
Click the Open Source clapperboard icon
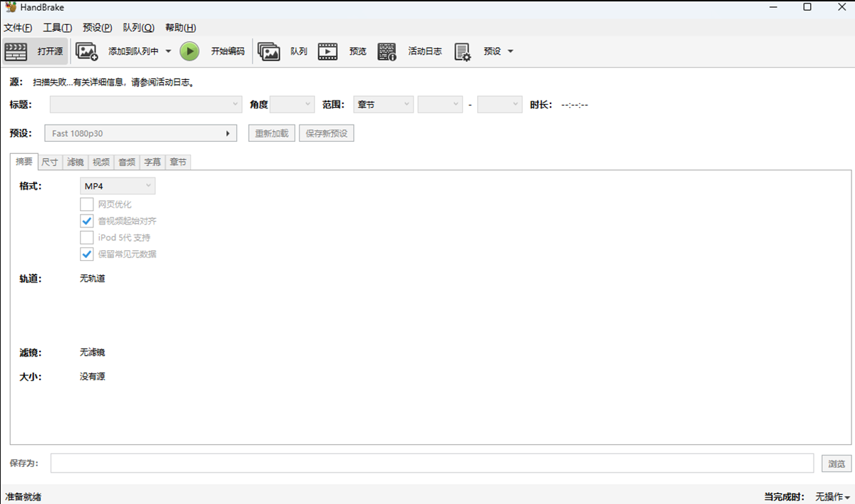(x=16, y=51)
